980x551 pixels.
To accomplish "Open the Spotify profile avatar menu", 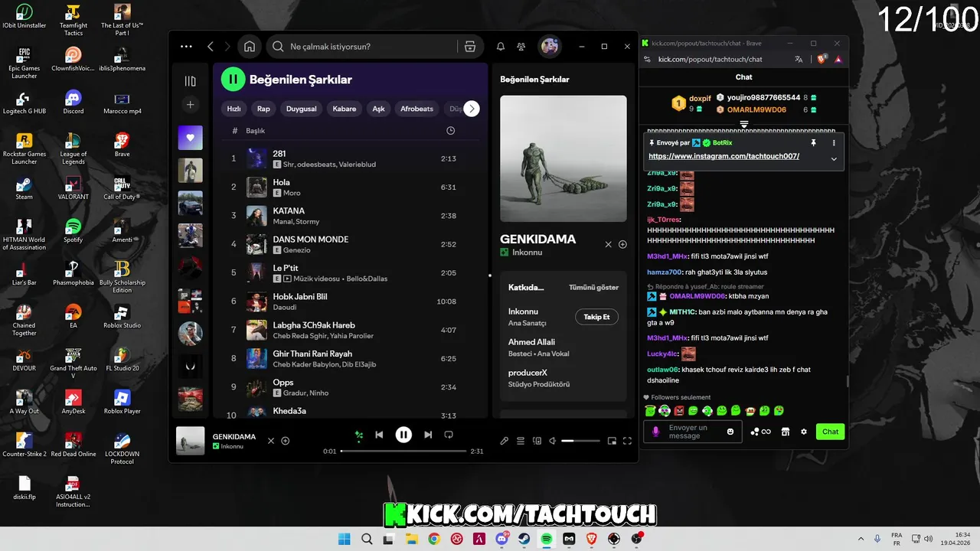I will pyautogui.click(x=550, y=47).
